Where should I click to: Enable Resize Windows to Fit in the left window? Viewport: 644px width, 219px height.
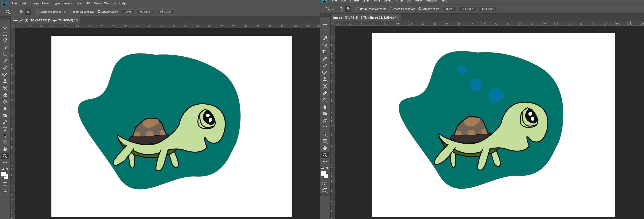38,12
